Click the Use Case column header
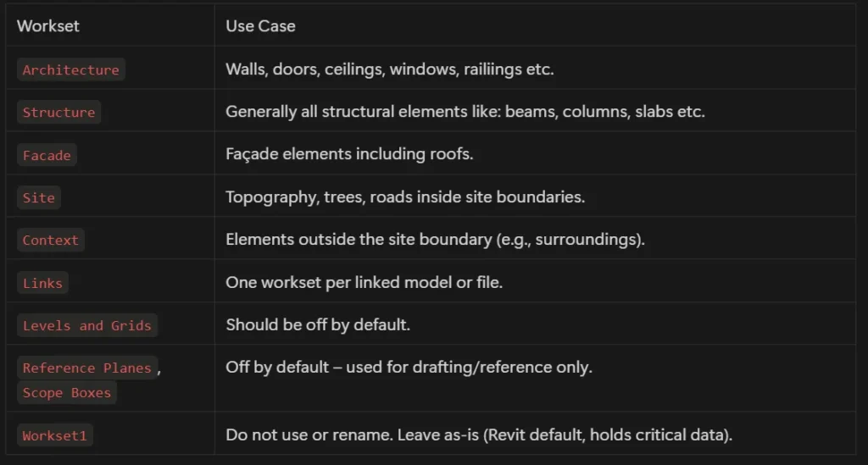The image size is (868, 465). click(x=260, y=26)
